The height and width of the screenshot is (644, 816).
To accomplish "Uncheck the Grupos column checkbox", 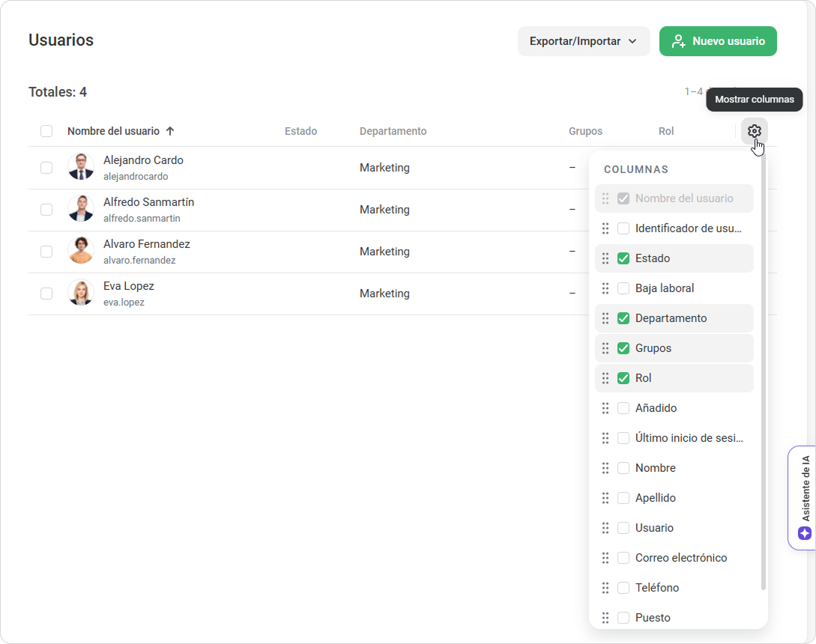I will (623, 348).
